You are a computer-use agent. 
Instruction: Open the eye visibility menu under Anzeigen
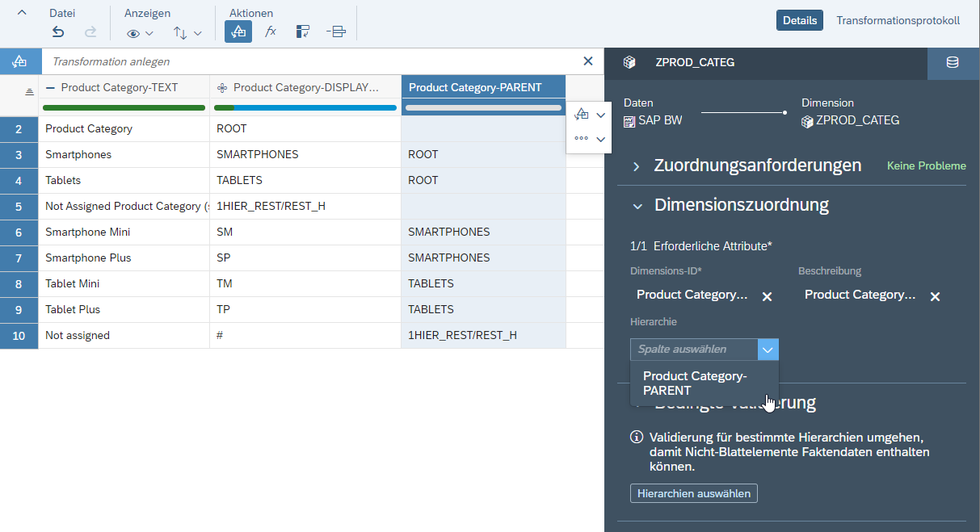point(140,33)
